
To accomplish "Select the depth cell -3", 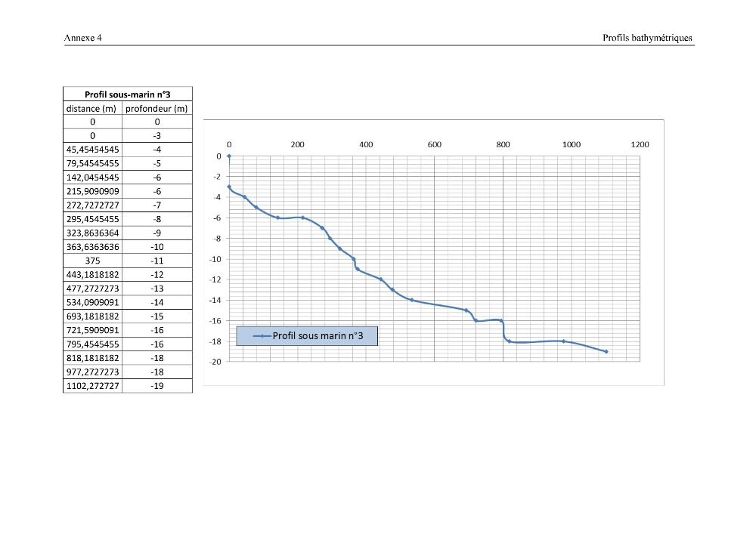I will (157, 136).
